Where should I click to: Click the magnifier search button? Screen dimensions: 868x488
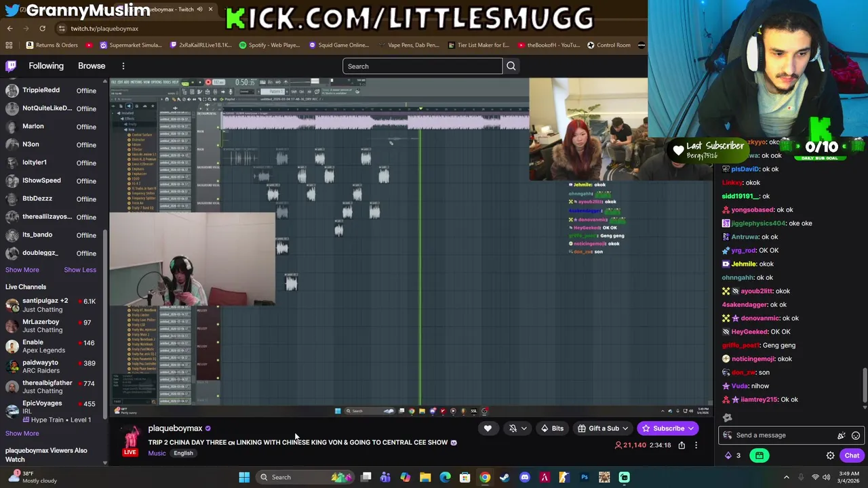click(x=511, y=66)
